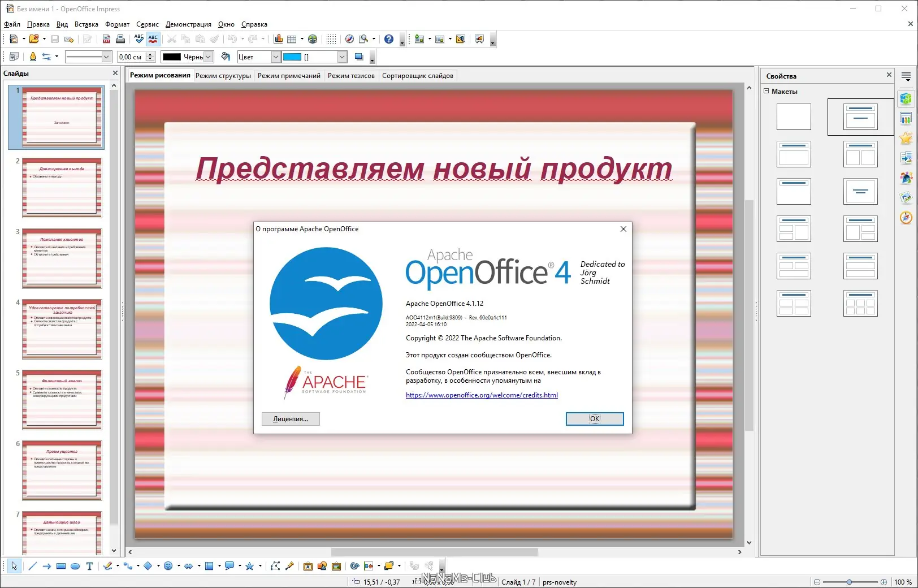Open the Демонстрация menu
The height and width of the screenshot is (588, 918).
188,24
